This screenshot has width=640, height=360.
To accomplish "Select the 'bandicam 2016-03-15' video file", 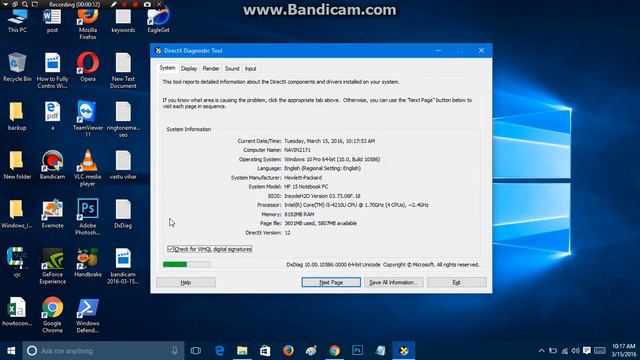I will point(123,266).
